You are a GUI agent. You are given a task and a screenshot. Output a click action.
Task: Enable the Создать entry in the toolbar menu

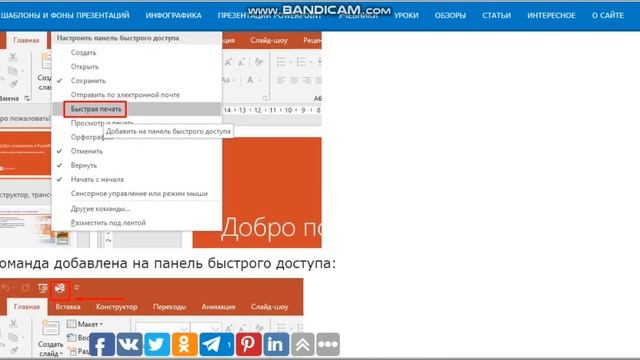[137, 53]
